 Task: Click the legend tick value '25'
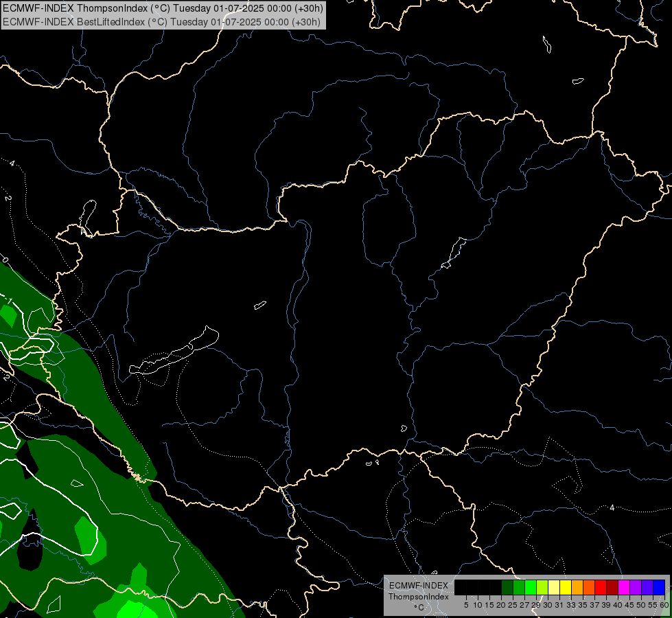513,605
